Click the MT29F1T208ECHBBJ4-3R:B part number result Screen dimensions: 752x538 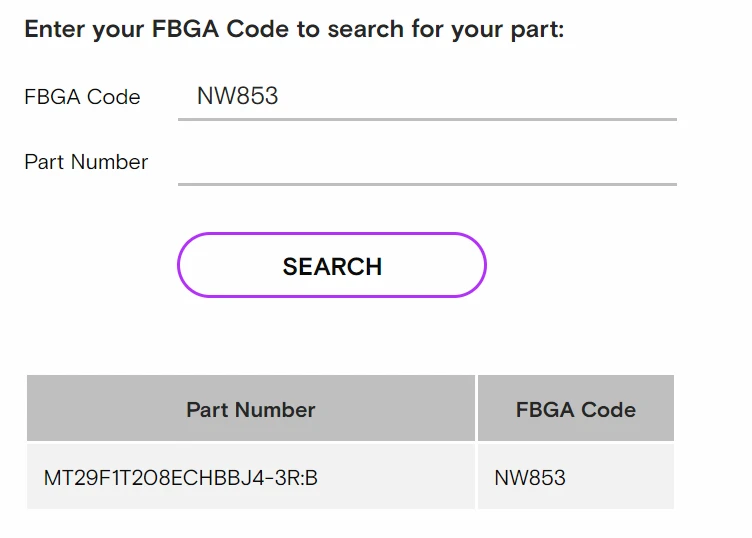click(181, 478)
